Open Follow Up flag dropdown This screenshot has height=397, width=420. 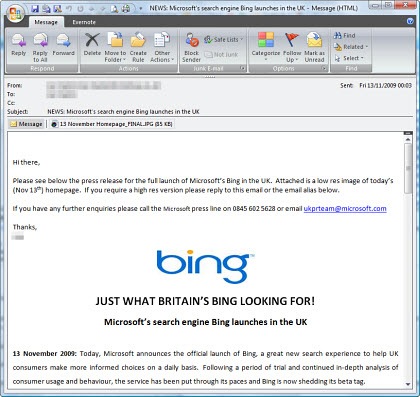pyautogui.click(x=292, y=47)
